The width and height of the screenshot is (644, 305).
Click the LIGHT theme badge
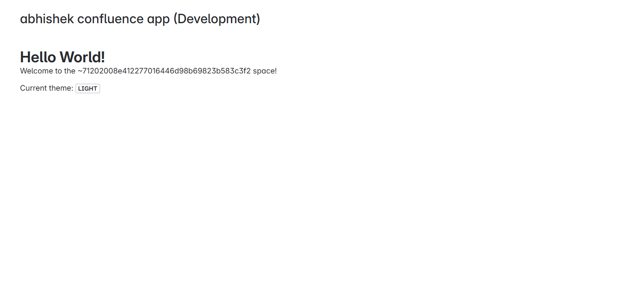tap(88, 88)
